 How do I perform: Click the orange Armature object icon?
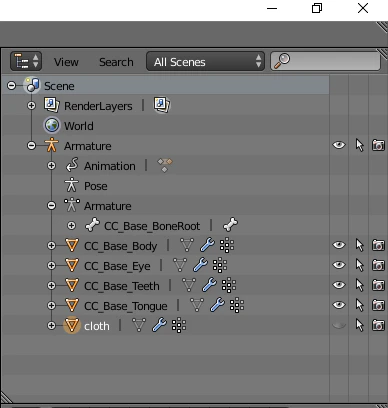tap(52, 145)
